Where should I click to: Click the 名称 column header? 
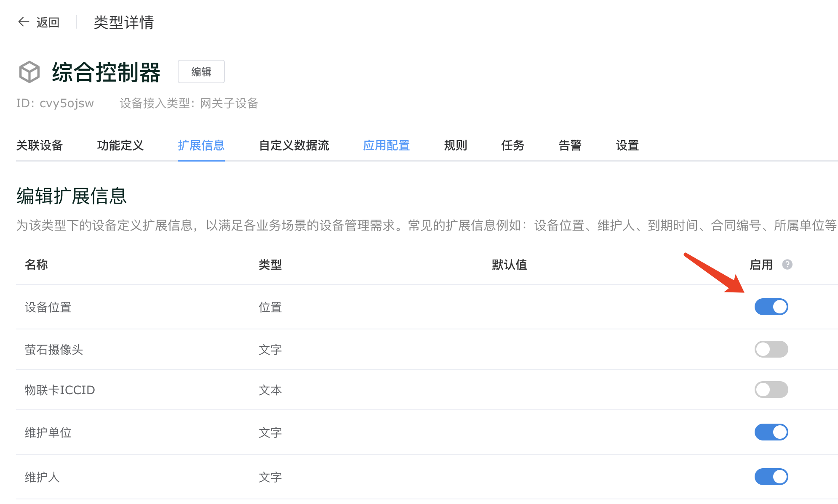[36, 265]
